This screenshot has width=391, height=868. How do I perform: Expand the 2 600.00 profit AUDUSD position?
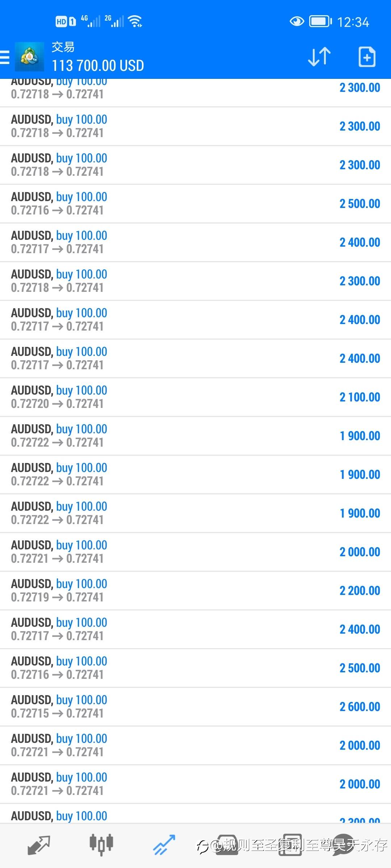(x=195, y=707)
